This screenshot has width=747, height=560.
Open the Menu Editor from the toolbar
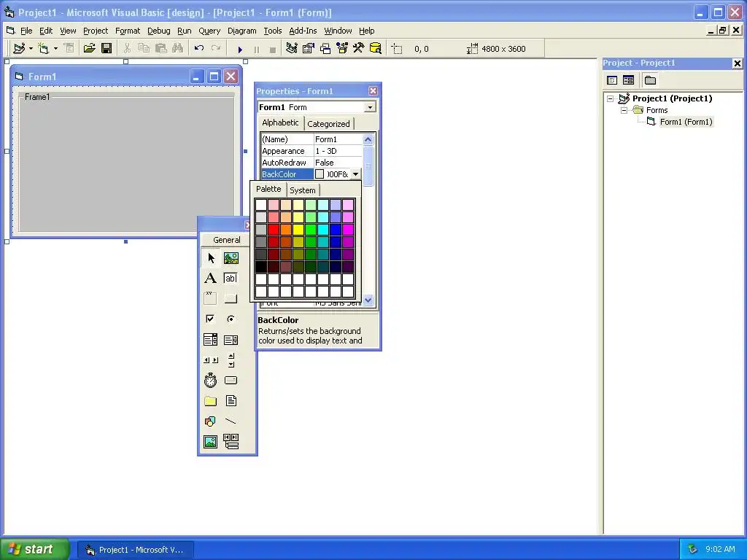coord(69,49)
